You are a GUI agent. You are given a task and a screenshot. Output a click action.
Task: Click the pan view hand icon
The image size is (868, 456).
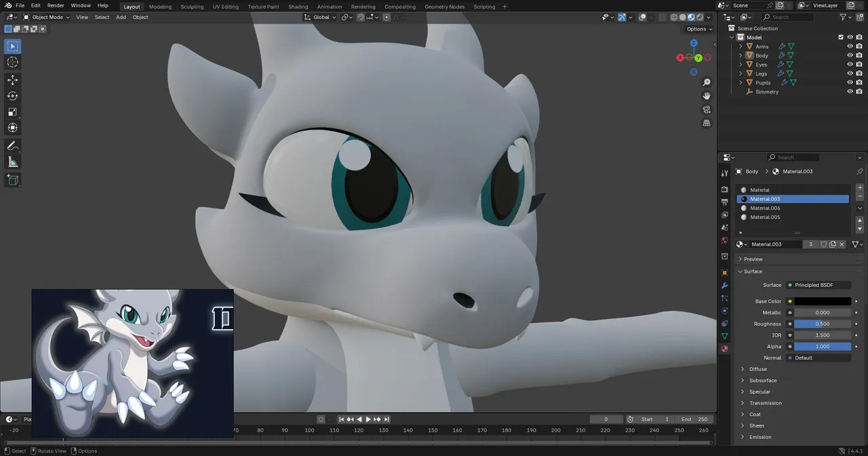point(707,96)
